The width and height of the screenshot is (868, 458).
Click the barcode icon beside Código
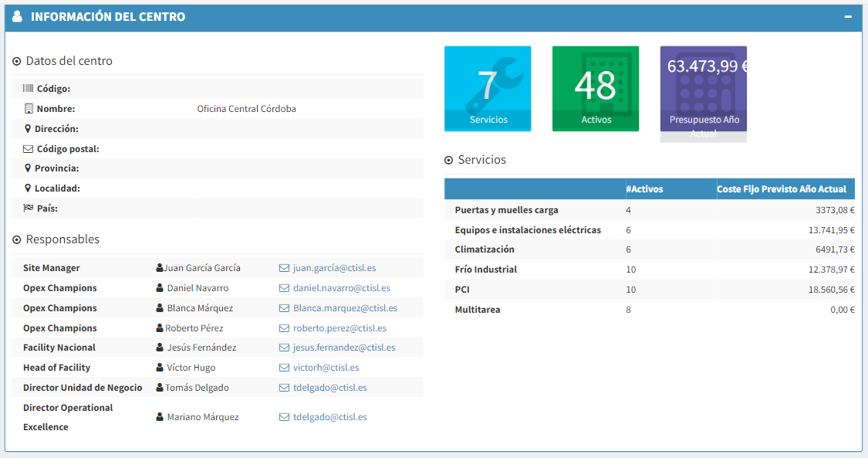(x=28, y=89)
